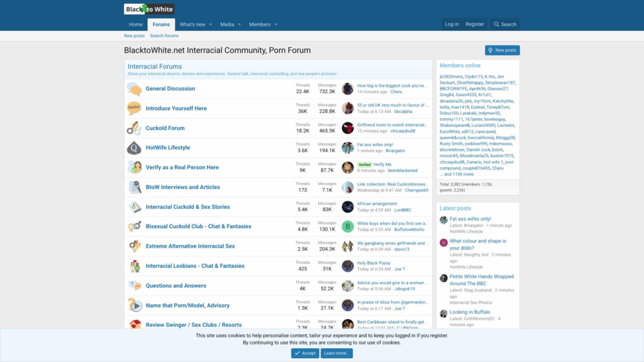This screenshot has width=644, height=362.
Task: Open Search forums in the sub-navigation
Action: 164,36
